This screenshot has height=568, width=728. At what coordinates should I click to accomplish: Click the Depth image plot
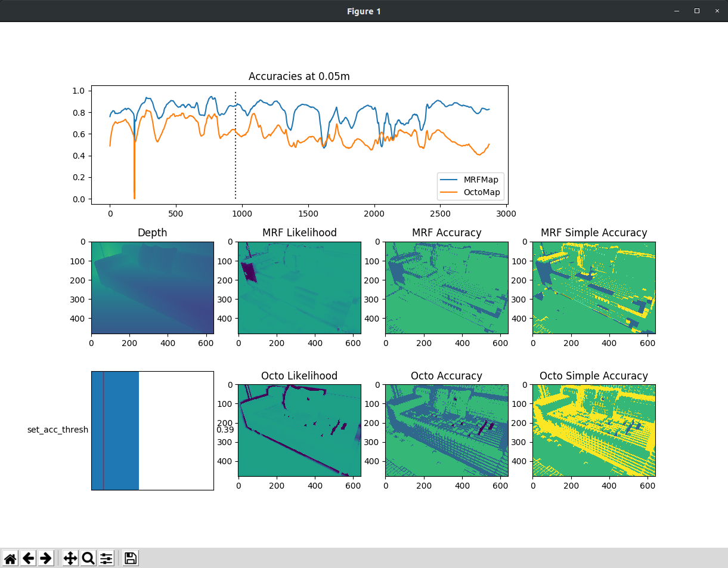152,288
